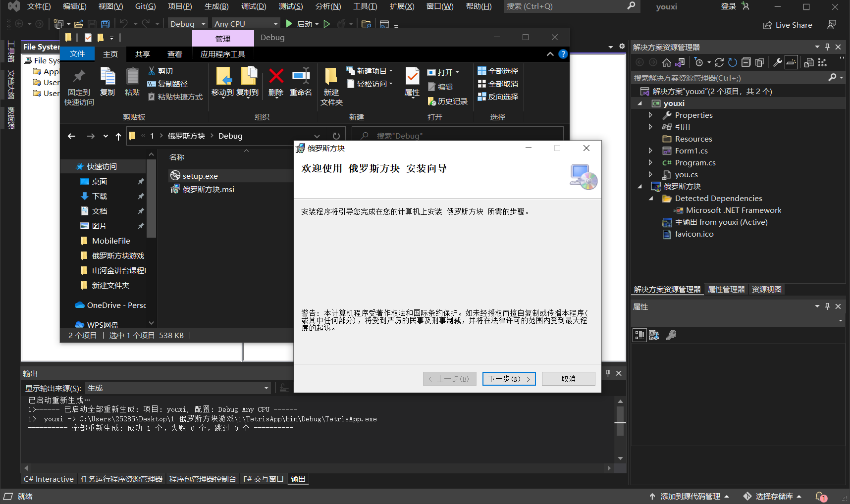
Task: Click the Properties (属性) checkmark icon in ribbon
Action: click(x=412, y=76)
